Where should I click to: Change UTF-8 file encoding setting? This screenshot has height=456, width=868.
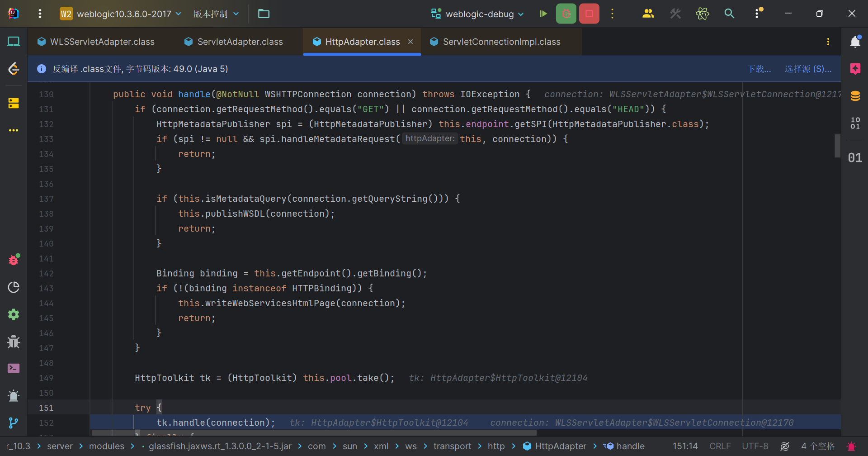pyautogui.click(x=755, y=446)
